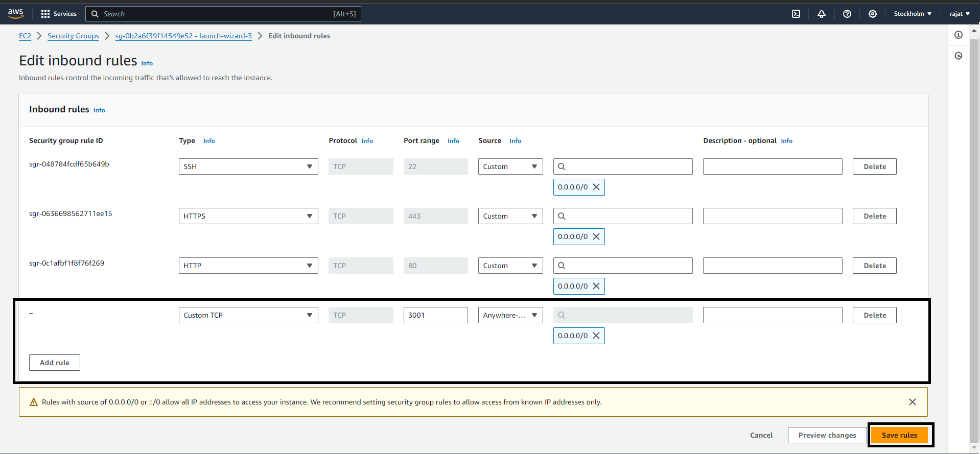The image size is (980, 454).
Task: Open the Source dropdown for SSH rule
Action: click(510, 166)
